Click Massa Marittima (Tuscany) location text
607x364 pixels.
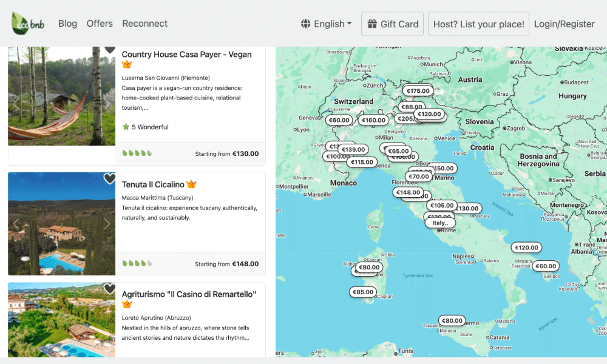click(x=157, y=198)
